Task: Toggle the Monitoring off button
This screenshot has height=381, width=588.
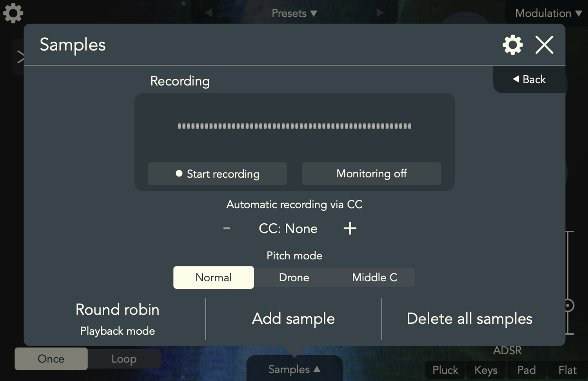Action: pyautogui.click(x=372, y=173)
